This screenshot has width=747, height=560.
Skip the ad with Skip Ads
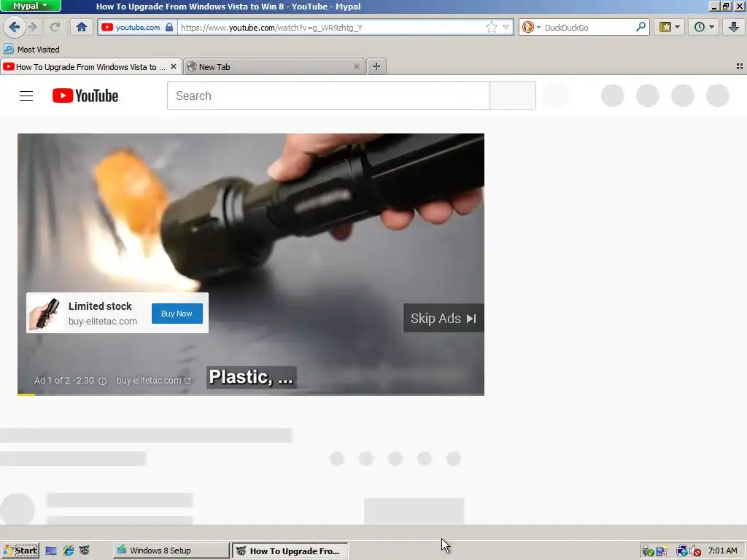pyautogui.click(x=444, y=318)
